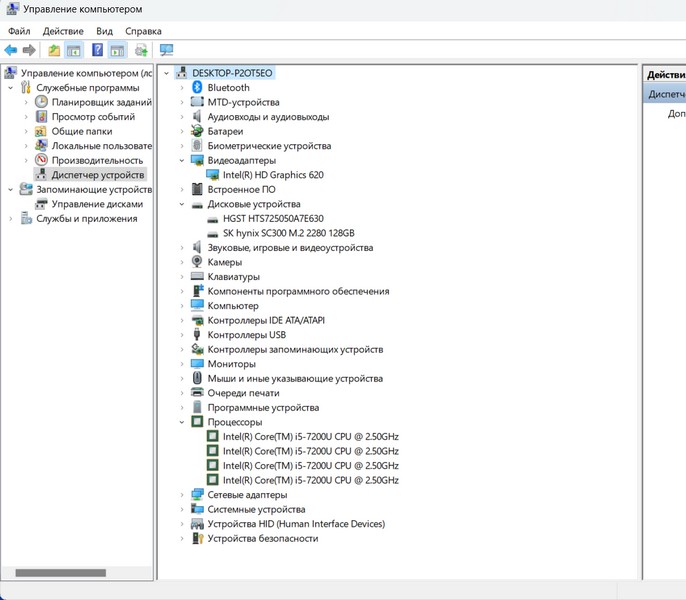Click the Up one level folder icon
The image size is (686, 600).
click(x=54, y=50)
